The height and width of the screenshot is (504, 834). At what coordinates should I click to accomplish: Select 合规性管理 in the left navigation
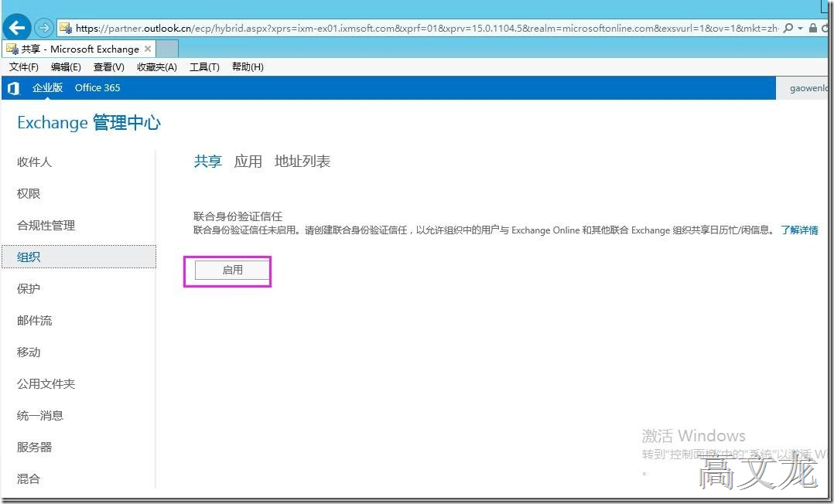pos(46,226)
